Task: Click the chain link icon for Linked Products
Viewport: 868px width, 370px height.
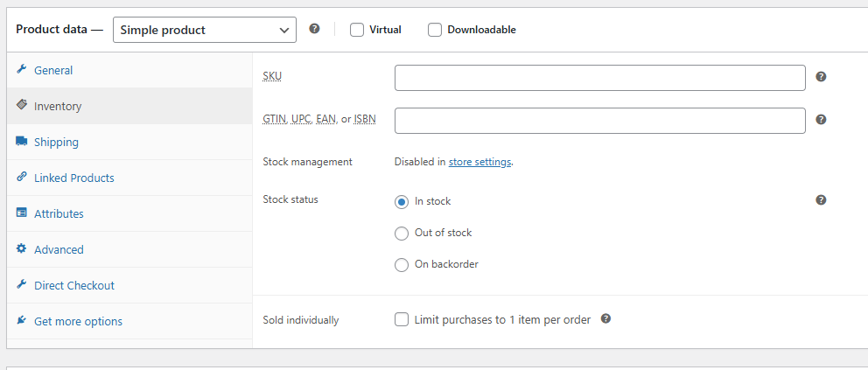Action: 22,178
